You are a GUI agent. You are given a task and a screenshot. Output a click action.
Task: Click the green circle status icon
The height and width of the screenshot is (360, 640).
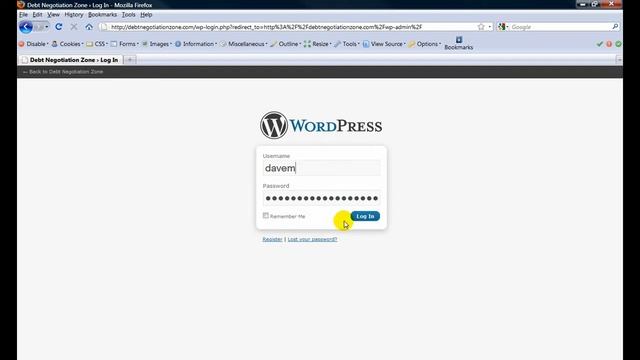(618, 44)
